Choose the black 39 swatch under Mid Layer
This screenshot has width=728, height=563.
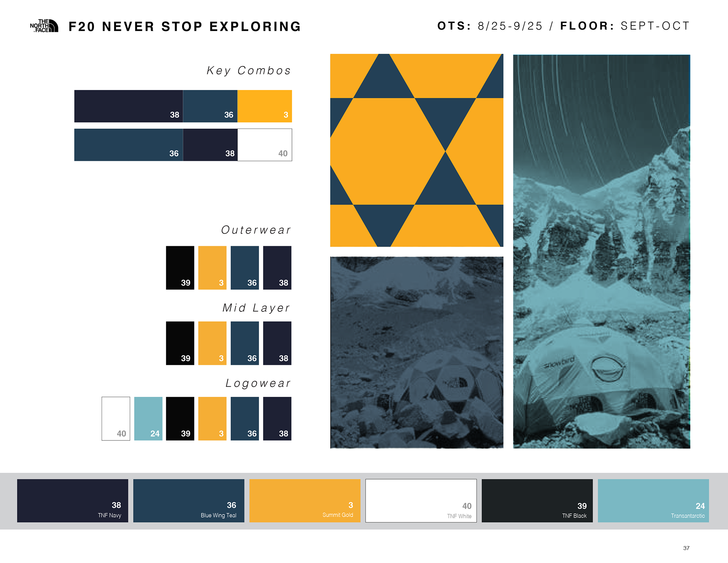[180, 343]
